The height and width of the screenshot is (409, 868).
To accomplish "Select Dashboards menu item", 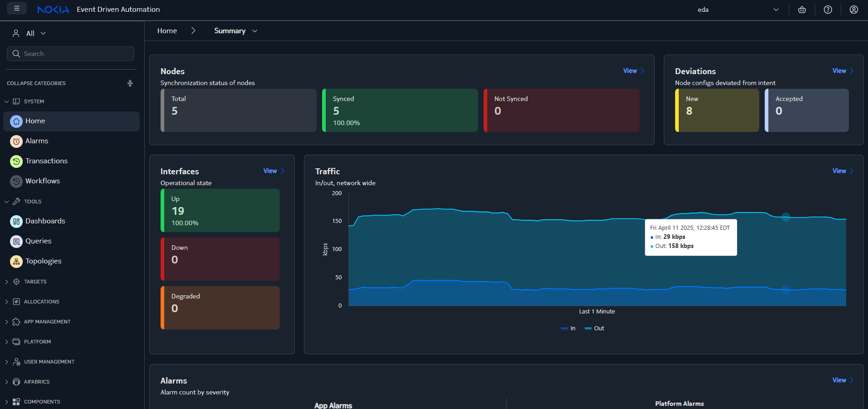I will click(45, 221).
